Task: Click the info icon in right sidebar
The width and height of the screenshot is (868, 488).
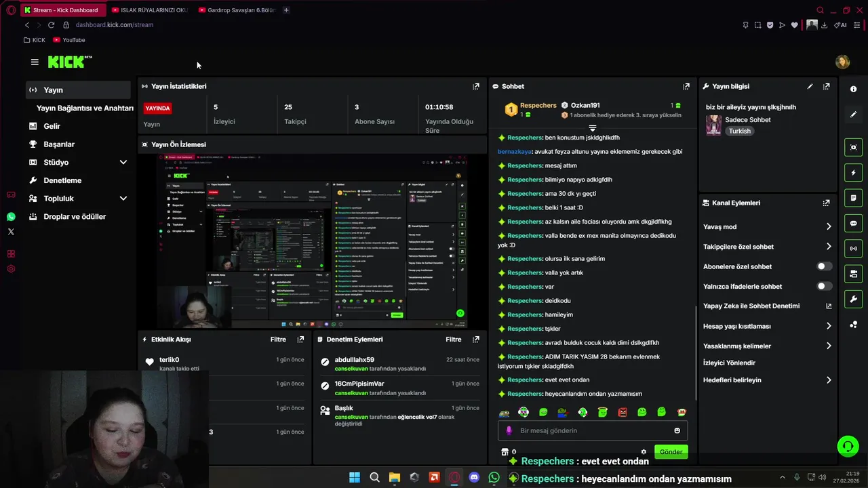Action: point(853,89)
